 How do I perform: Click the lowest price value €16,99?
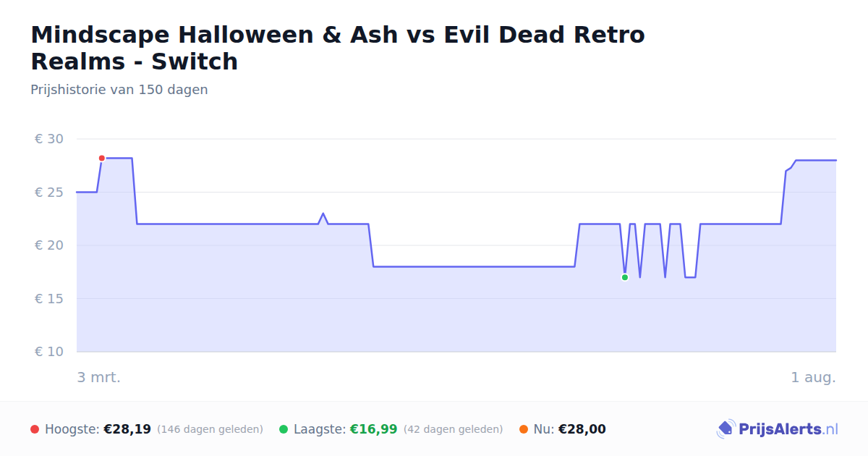point(374,429)
